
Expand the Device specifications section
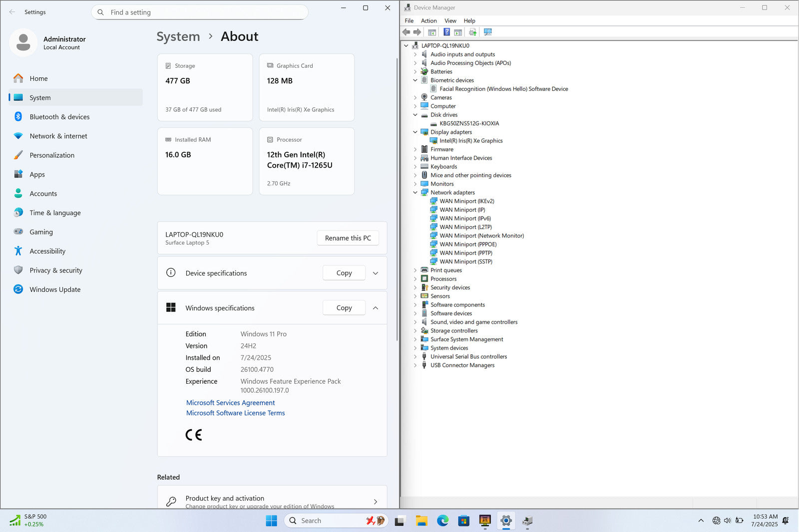pyautogui.click(x=376, y=273)
